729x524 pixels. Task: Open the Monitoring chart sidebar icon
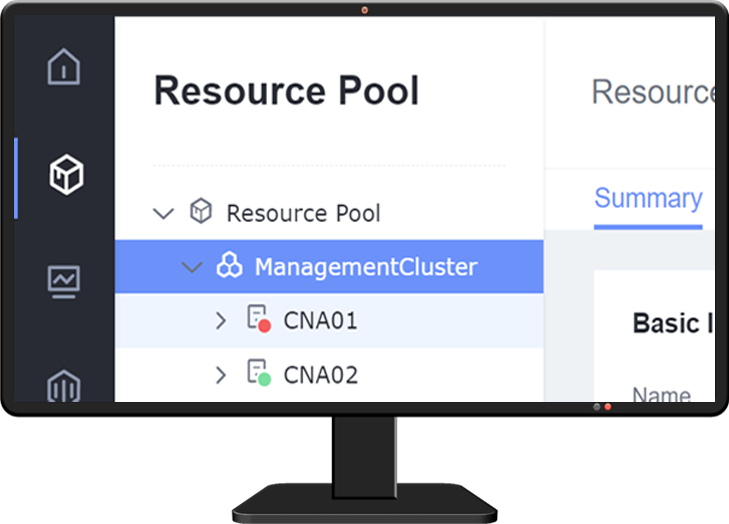(64, 282)
